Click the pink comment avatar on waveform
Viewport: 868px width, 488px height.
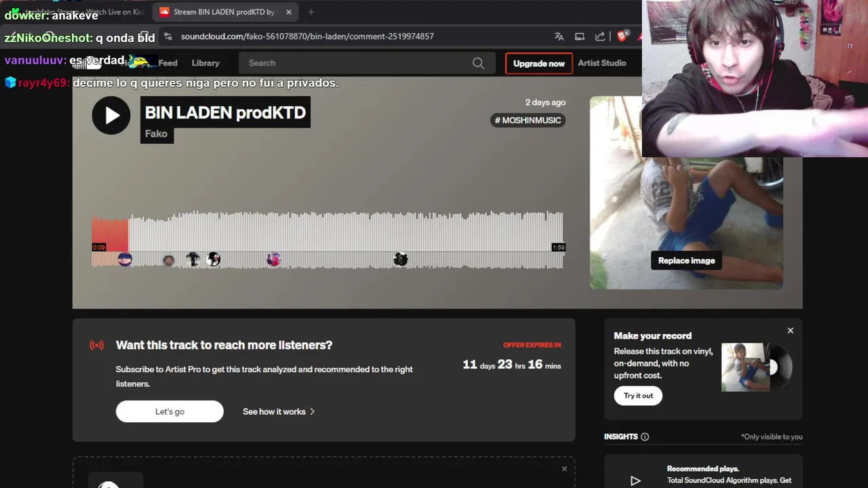(274, 259)
